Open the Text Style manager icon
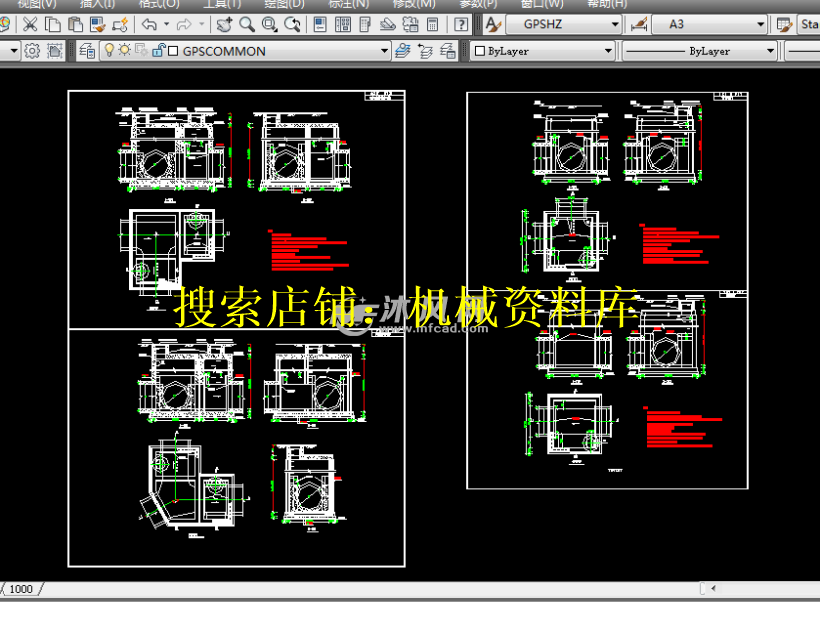This screenshot has height=632, width=820. point(493,24)
